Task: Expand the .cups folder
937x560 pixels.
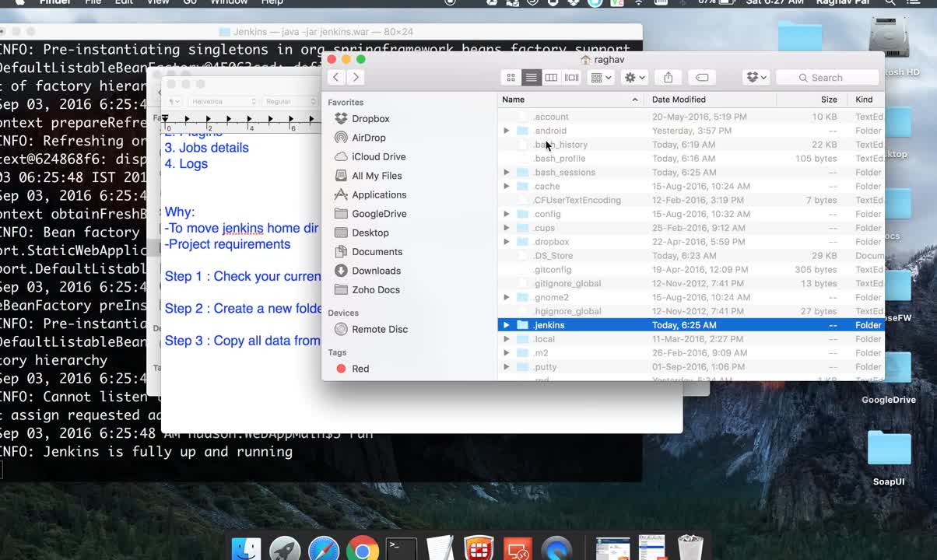Action: pyautogui.click(x=507, y=228)
